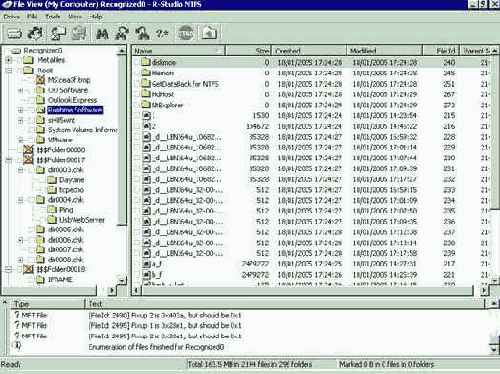Collapse the dir0004.chk tree node

20,200
